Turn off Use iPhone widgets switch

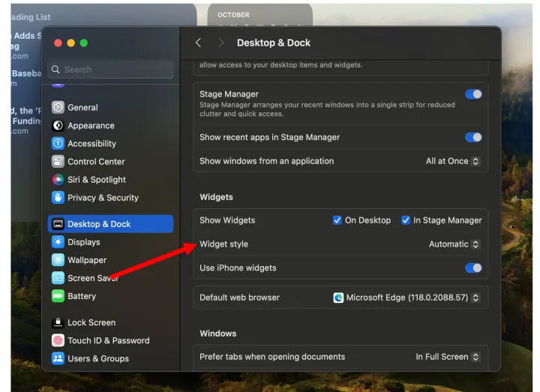(x=473, y=268)
